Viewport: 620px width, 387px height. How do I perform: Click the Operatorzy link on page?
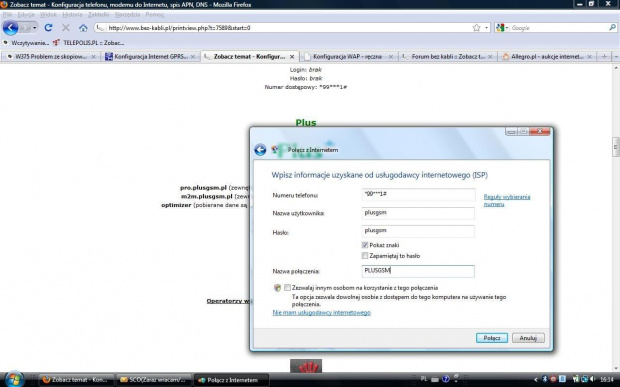tap(228, 301)
